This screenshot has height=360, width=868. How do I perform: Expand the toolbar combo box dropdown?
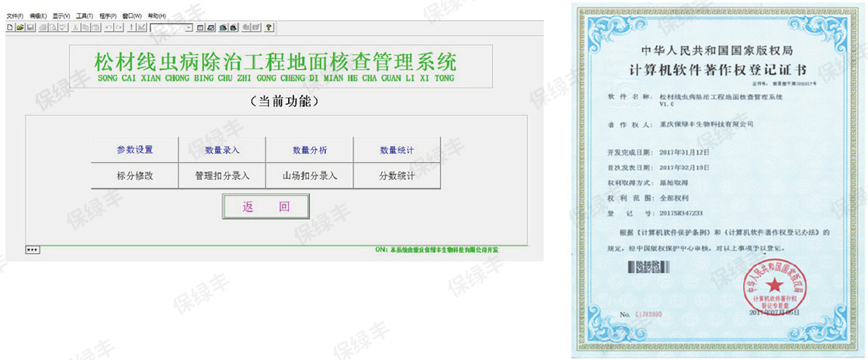pos(189,27)
